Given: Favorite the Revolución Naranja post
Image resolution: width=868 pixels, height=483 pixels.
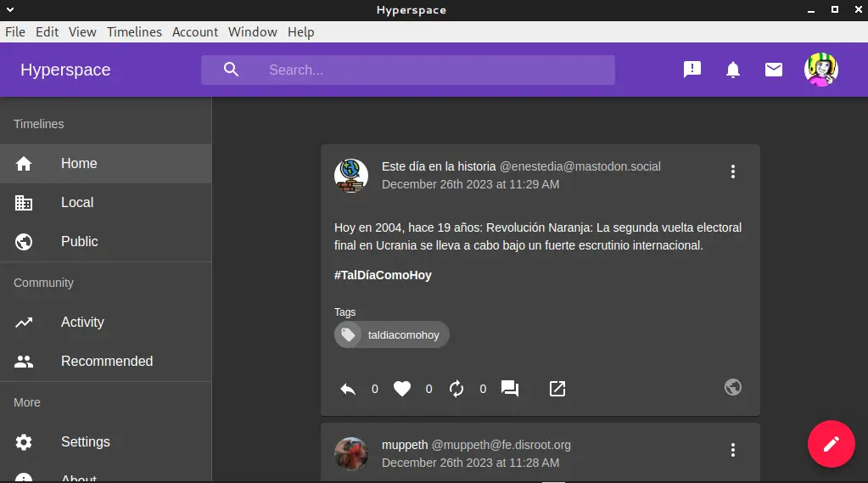Looking at the screenshot, I should (402, 389).
